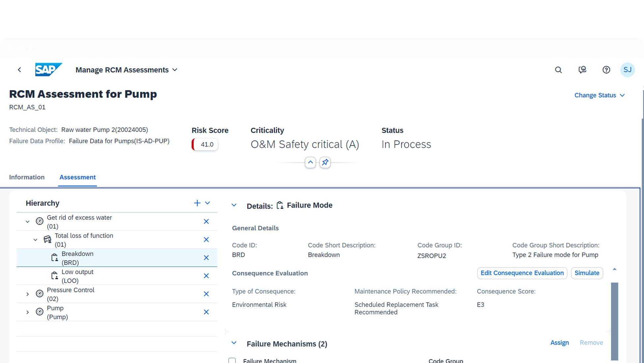Collapse the Get rid of excess water node
The width and height of the screenshot is (644, 363).
(x=28, y=222)
